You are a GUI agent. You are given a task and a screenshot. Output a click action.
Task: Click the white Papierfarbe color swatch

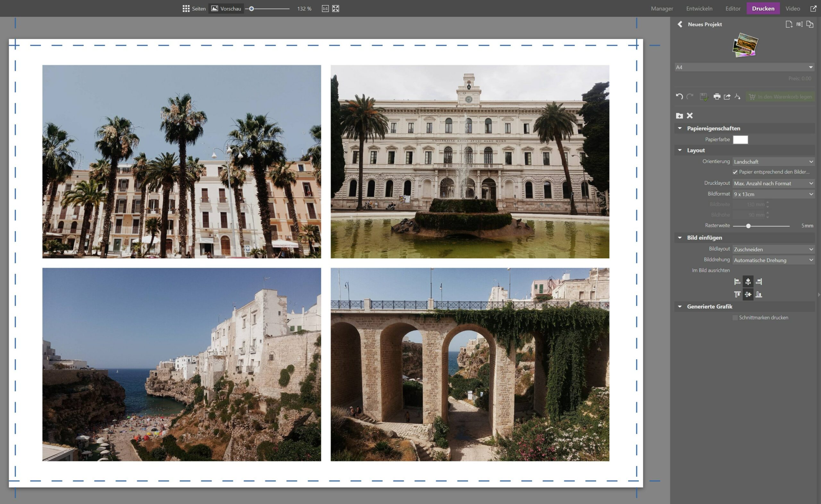pos(740,140)
